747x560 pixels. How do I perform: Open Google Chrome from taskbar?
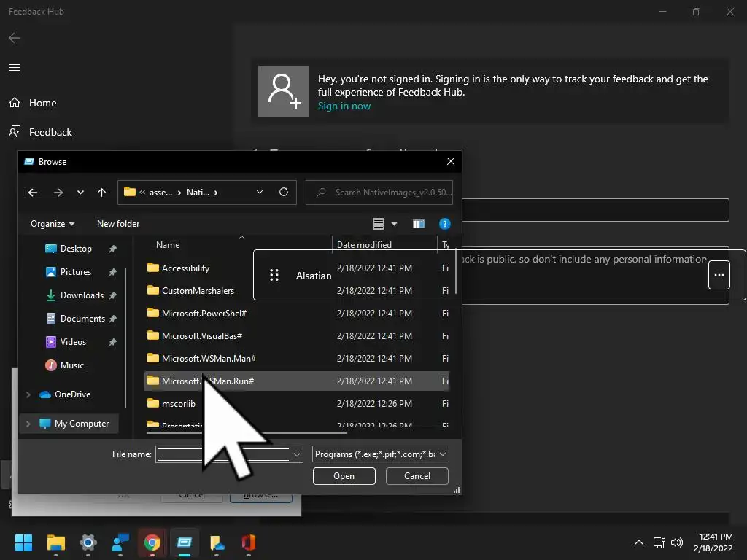[x=152, y=542]
